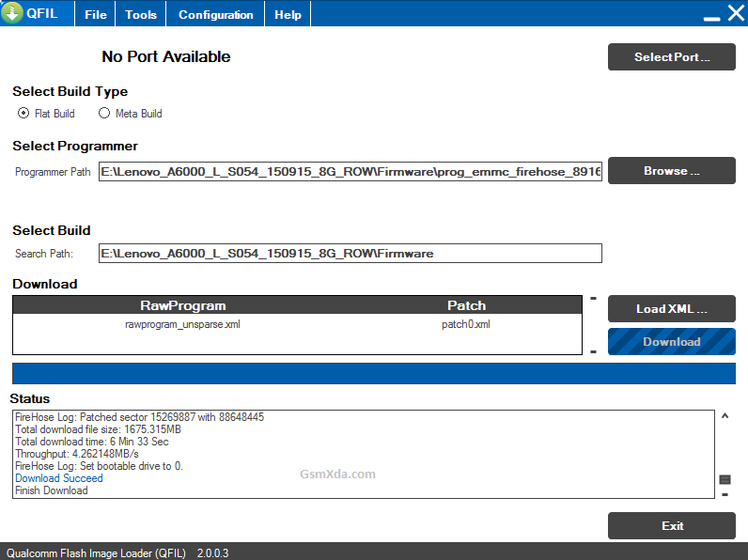Click the RawProgram column header
This screenshot has height=560, width=748.
pos(182,305)
